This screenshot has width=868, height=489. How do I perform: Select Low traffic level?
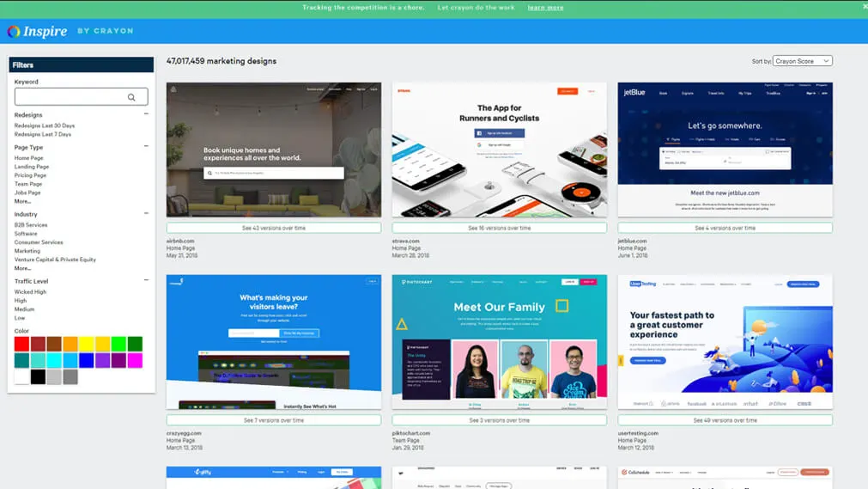[20, 318]
